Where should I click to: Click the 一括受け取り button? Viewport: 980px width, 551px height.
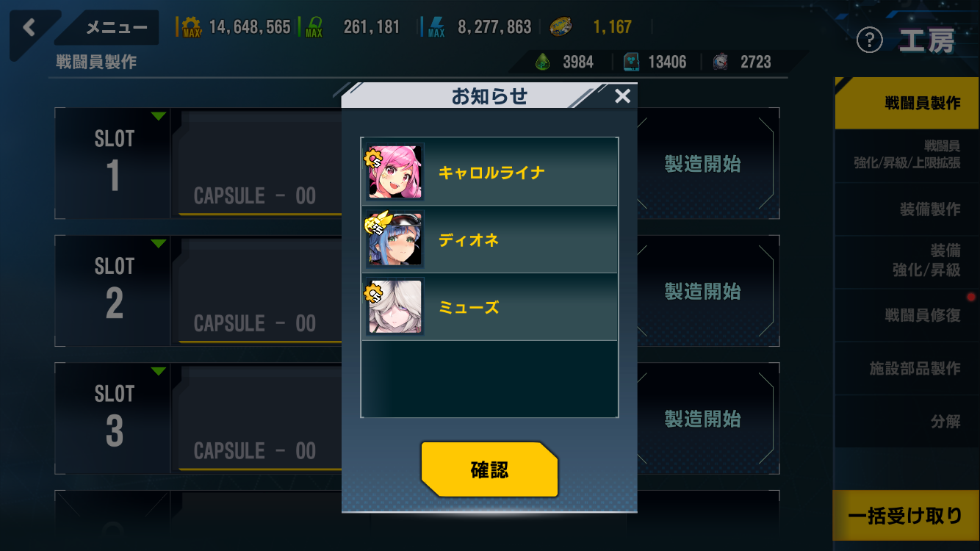906,516
